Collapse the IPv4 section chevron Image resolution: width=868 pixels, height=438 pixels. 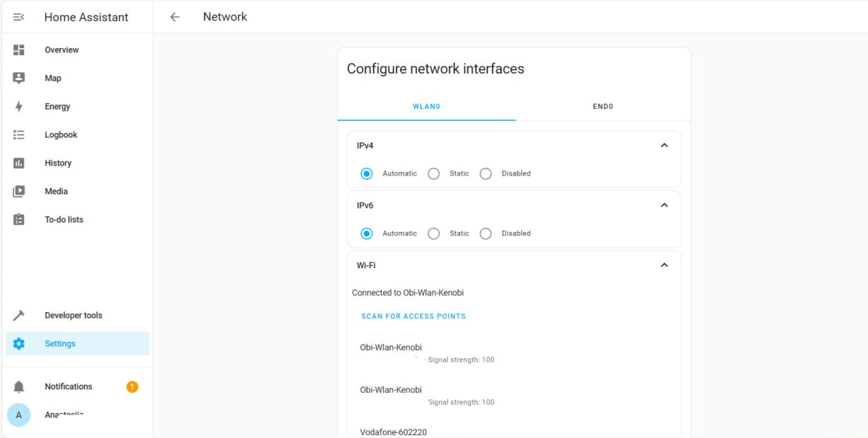tap(664, 146)
